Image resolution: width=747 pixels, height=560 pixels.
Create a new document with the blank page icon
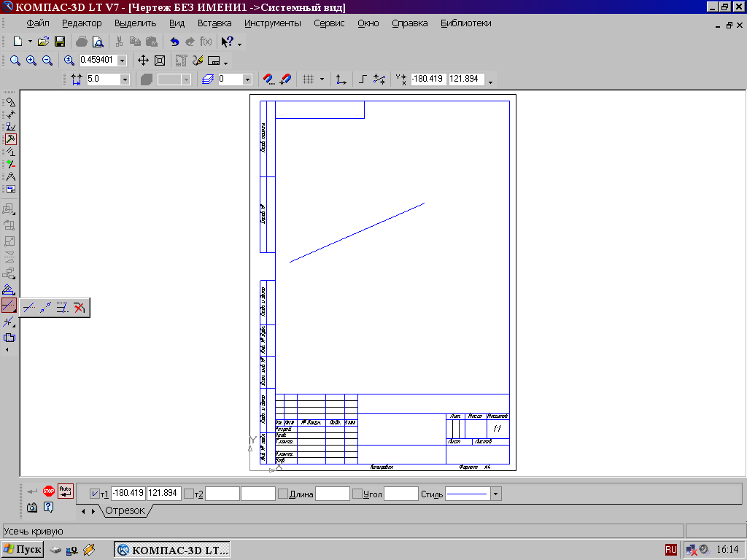click(18, 42)
